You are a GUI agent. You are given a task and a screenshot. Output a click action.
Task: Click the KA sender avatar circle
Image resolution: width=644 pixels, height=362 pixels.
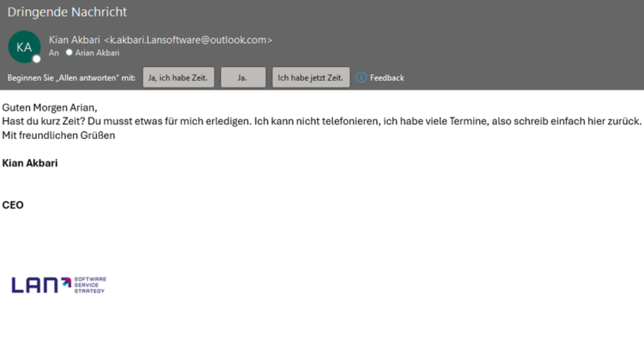click(x=24, y=47)
